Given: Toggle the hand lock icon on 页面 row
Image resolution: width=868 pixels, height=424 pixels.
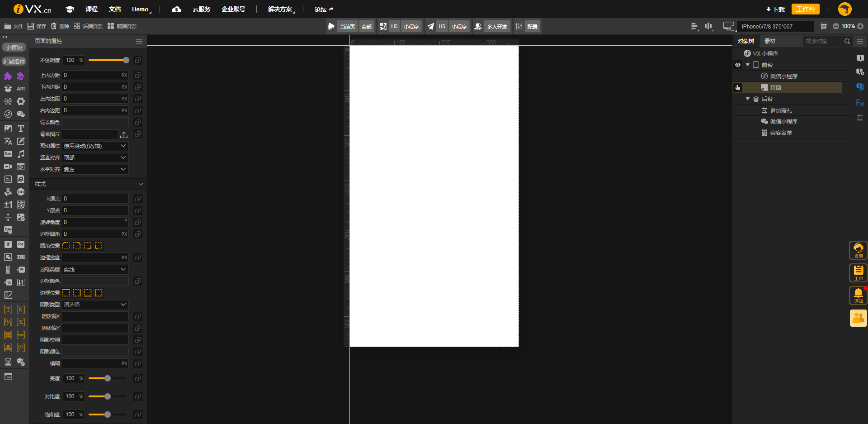Looking at the screenshot, I should click(738, 87).
